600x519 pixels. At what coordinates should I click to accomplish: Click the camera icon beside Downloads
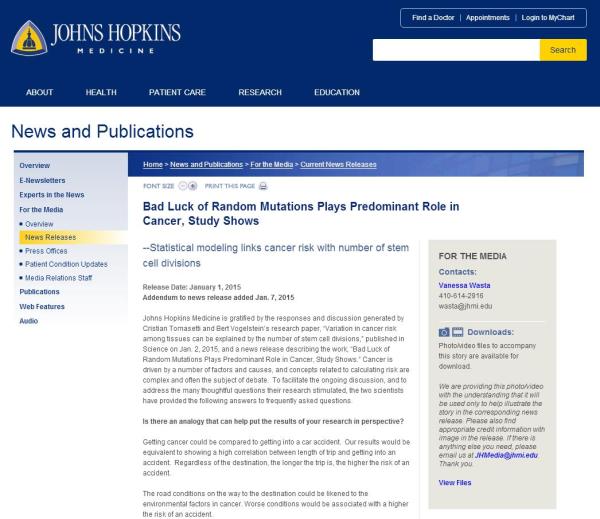445,332
